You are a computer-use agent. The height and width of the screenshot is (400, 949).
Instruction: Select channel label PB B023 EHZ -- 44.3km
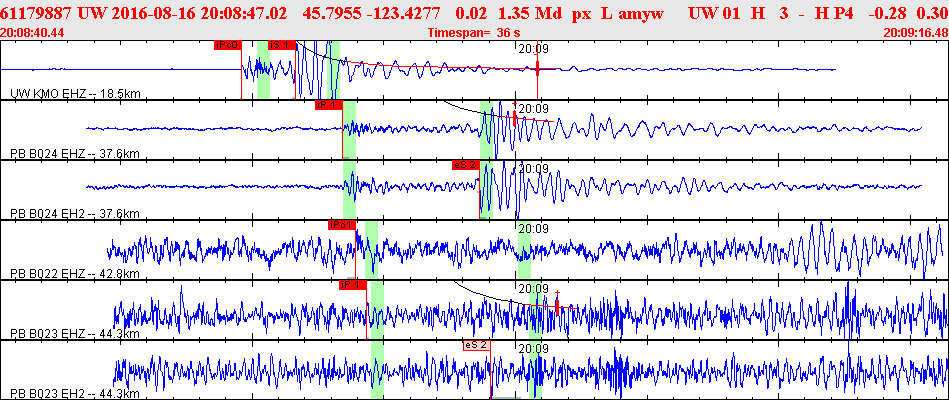pyautogui.click(x=75, y=333)
